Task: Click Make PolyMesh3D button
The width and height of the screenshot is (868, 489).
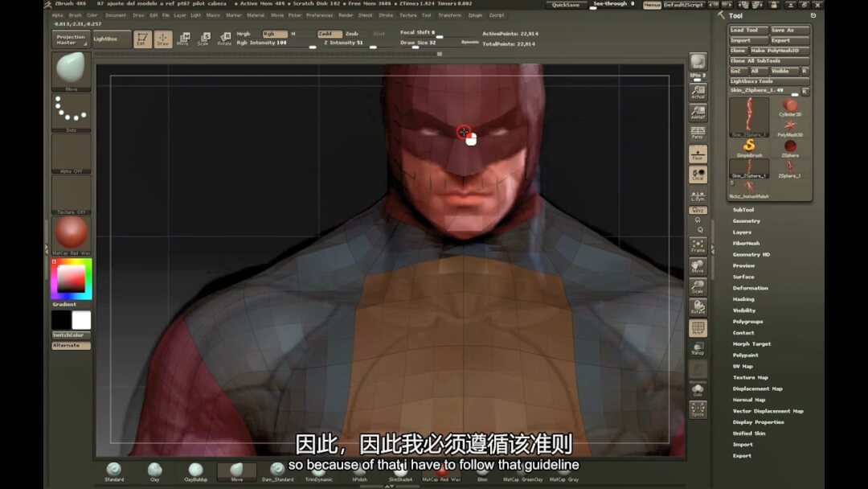Action: coord(780,51)
